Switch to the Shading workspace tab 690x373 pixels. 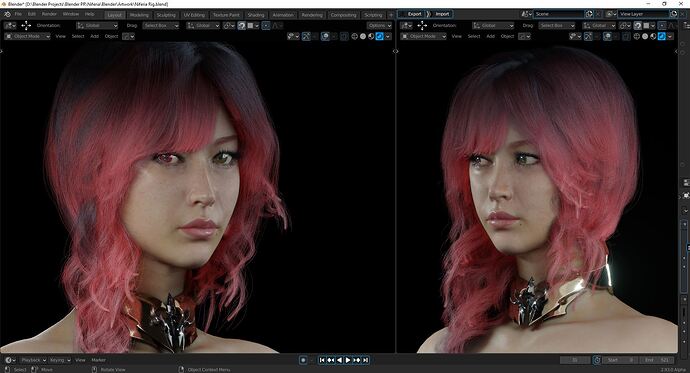[256, 15]
